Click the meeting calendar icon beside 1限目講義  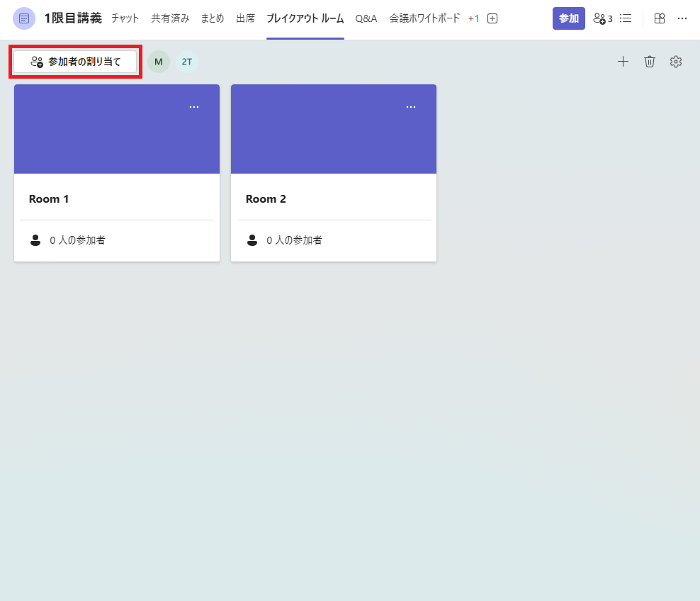24,18
